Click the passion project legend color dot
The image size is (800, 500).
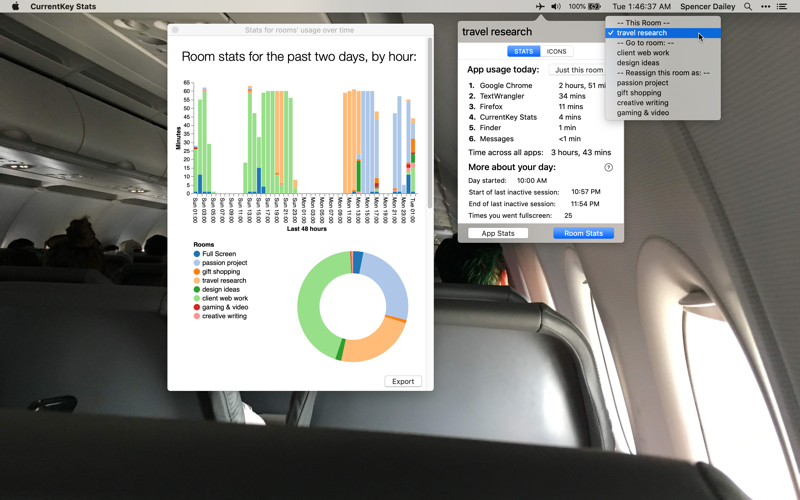pyautogui.click(x=197, y=263)
